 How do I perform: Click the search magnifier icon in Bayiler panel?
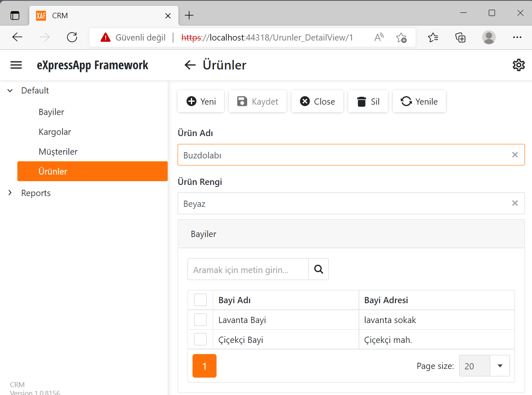click(318, 269)
